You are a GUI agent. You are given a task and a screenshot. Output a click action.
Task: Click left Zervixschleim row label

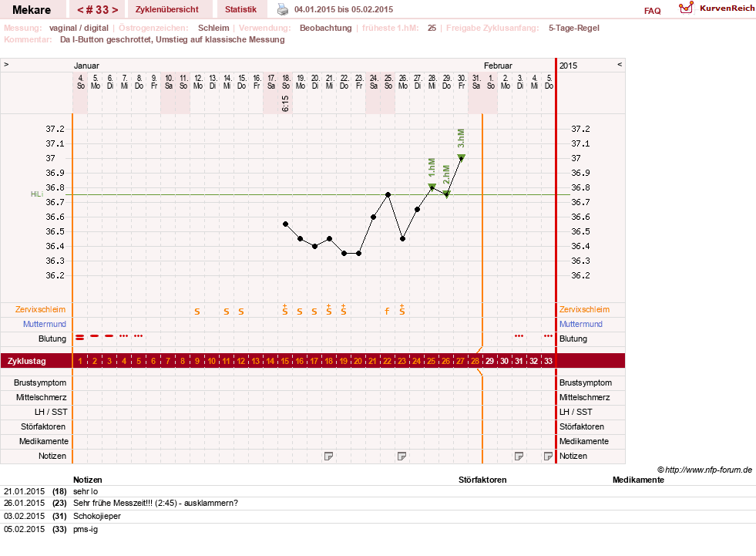[41, 309]
